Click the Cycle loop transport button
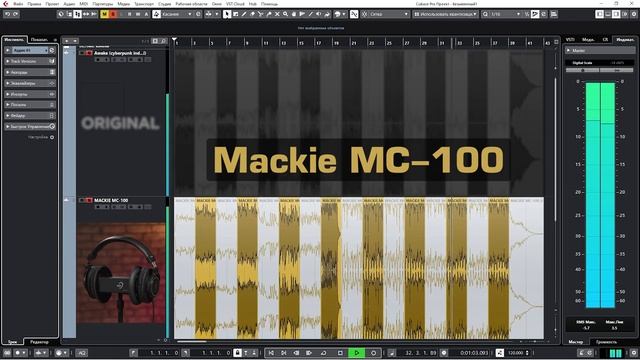 (x=323, y=353)
